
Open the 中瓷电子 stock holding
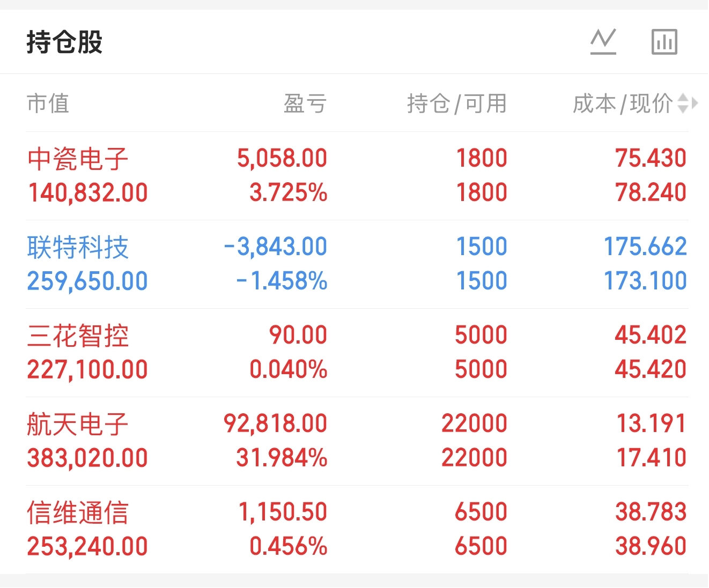pyautogui.click(x=78, y=159)
